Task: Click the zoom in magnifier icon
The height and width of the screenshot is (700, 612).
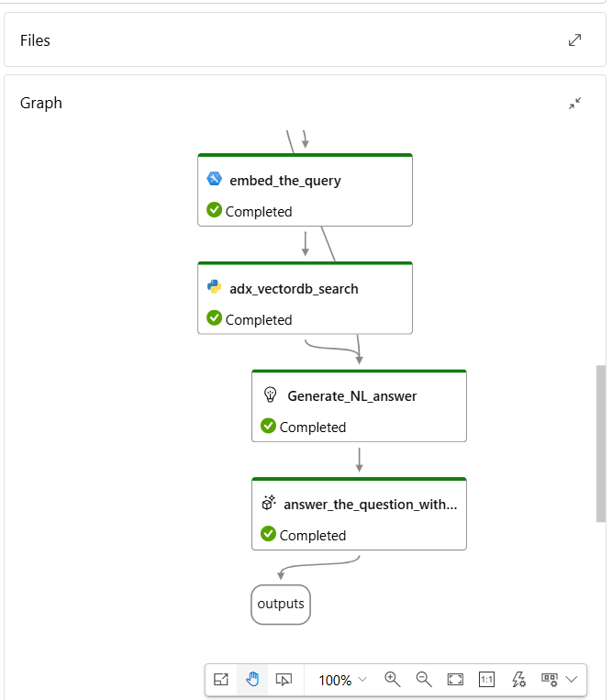Action: 393,680
